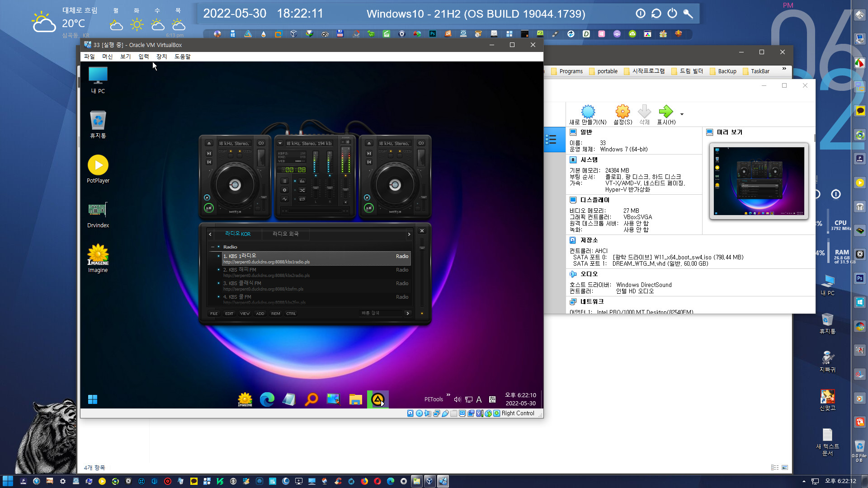Viewport: 868px width, 488px height.
Task: Open the 머신 menu
Action: (107, 56)
